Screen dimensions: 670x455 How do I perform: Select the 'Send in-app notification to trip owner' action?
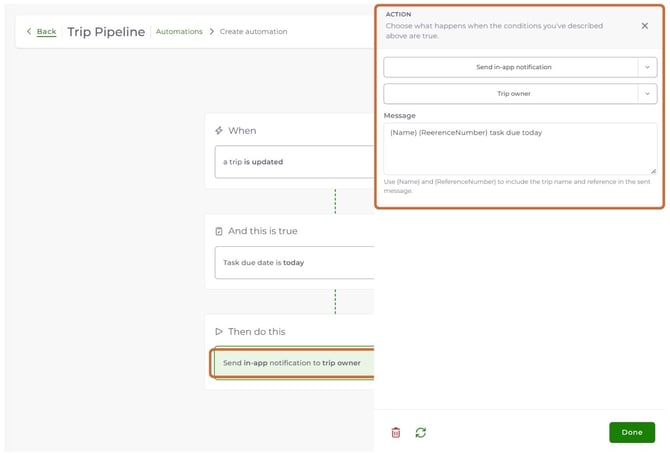click(294, 363)
